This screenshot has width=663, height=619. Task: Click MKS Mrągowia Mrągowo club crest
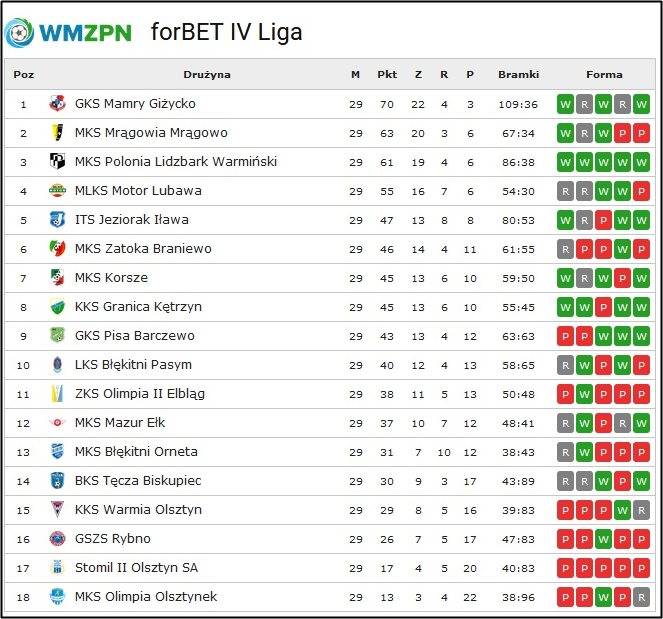click(x=57, y=133)
